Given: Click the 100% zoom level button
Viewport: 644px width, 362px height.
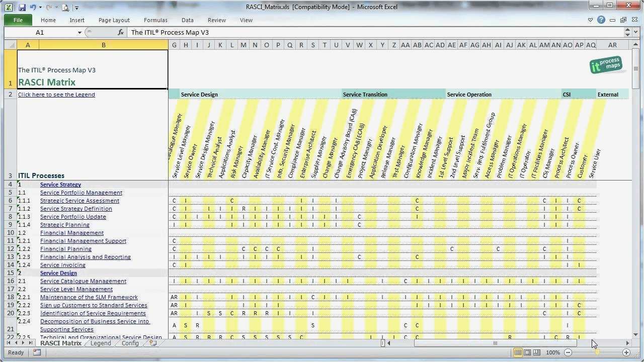Looking at the screenshot, I should point(553,352).
